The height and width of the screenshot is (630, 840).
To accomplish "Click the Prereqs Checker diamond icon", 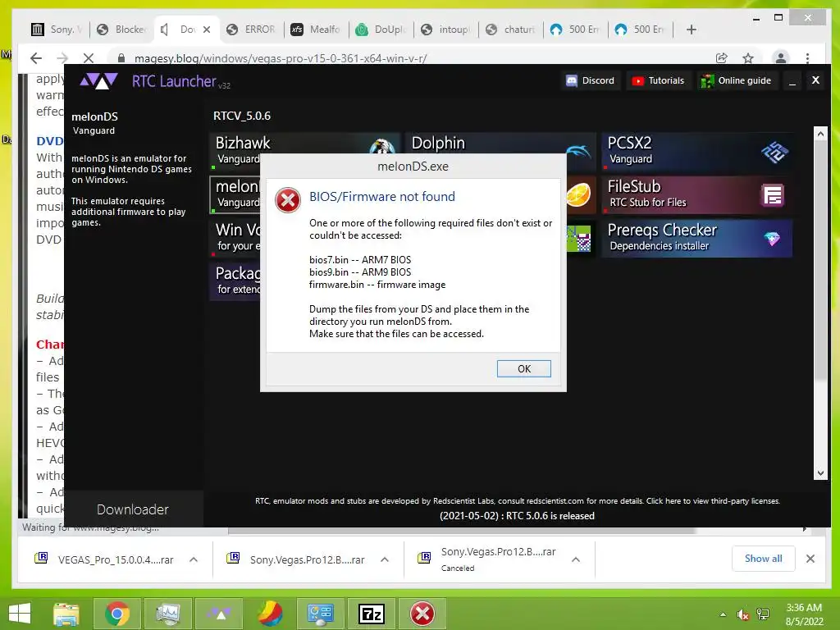I will pos(772,239).
